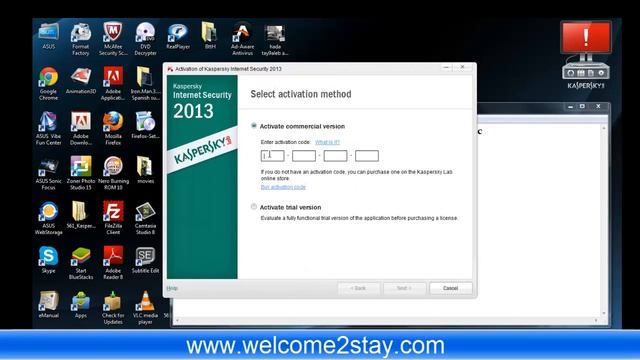Launch Mozilla Firefox from desktop

tap(113, 127)
